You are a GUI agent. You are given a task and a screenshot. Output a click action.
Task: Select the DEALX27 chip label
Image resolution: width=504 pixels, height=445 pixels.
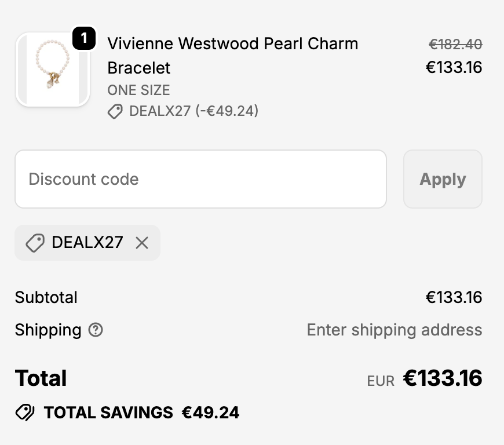coord(87,242)
